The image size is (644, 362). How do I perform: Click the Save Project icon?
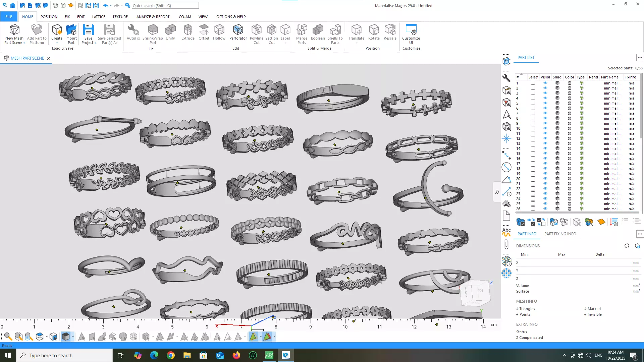tap(88, 30)
